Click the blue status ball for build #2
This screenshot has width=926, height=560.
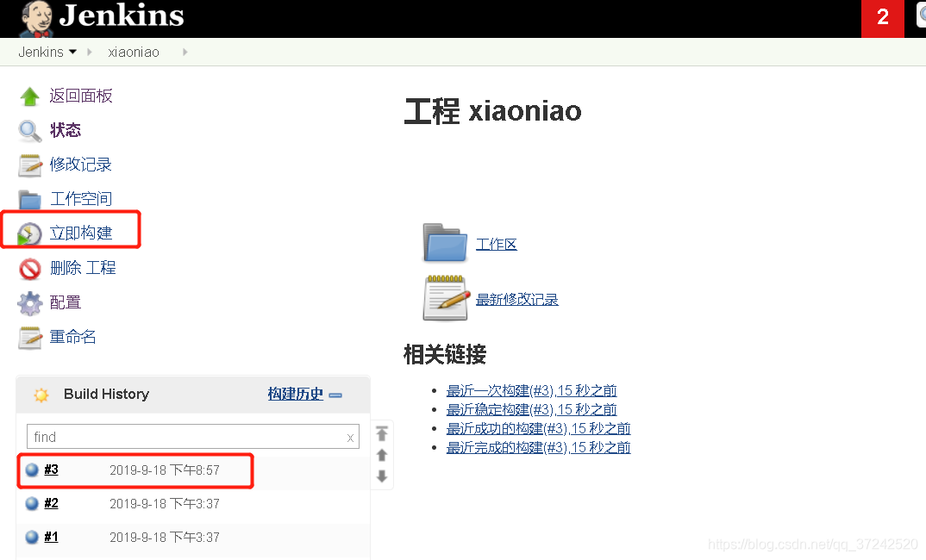pyautogui.click(x=32, y=503)
